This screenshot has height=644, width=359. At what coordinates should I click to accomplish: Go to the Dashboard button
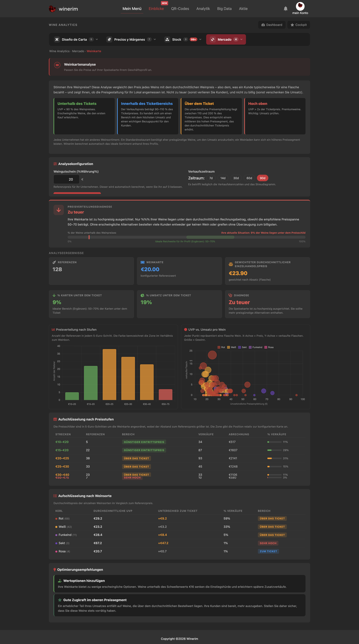pos(272,25)
